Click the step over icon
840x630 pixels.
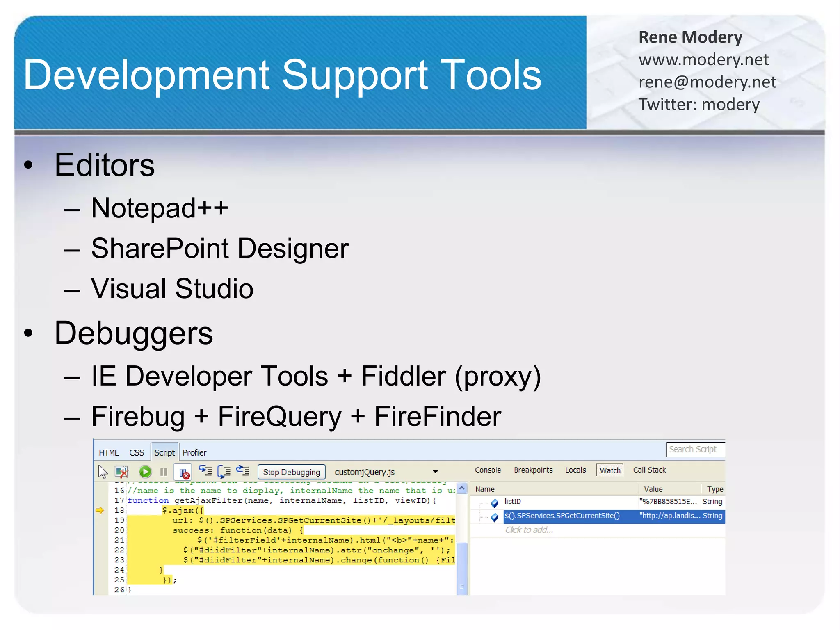[224, 472]
